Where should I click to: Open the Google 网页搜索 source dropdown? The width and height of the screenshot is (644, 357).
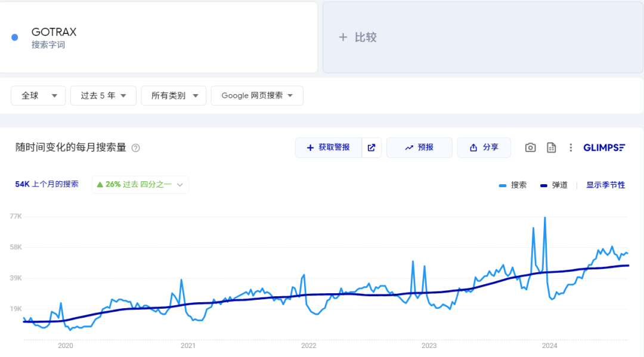tap(257, 95)
